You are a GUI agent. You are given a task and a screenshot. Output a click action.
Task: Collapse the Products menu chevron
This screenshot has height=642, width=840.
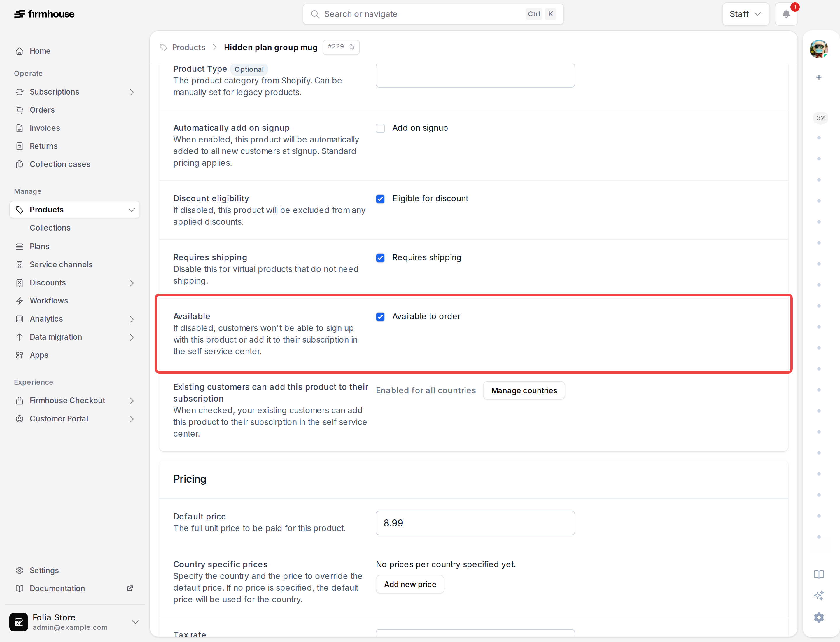pyautogui.click(x=132, y=210)
